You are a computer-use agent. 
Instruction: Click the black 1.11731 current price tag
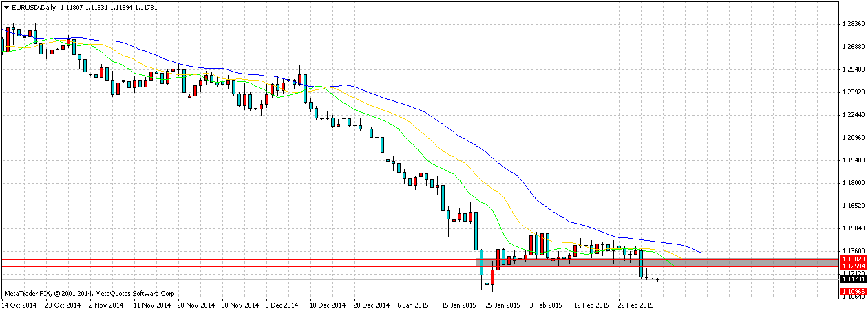(853, 279)
